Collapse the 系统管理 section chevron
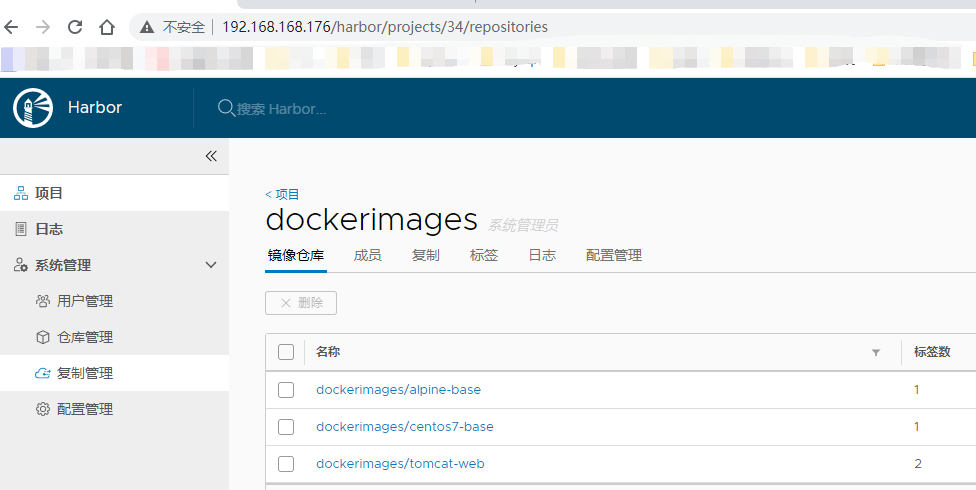976x490 pixels. pos(211,265)
